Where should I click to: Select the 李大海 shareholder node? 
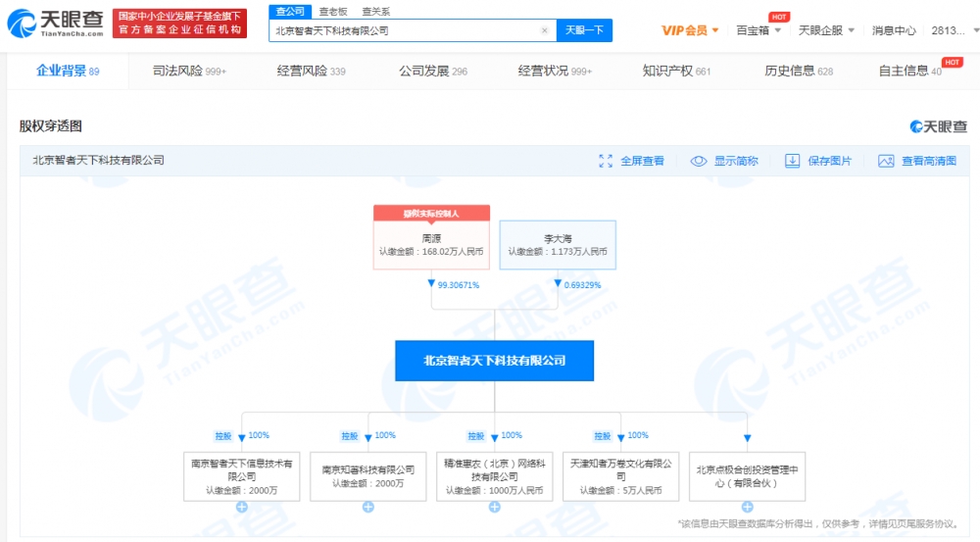pyautogui.click(x=558, y=245)
